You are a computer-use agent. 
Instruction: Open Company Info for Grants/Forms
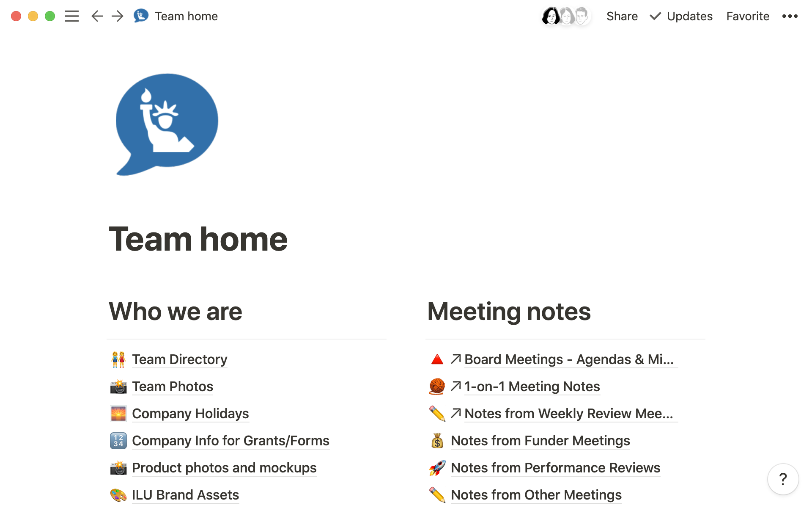point(230,441)
